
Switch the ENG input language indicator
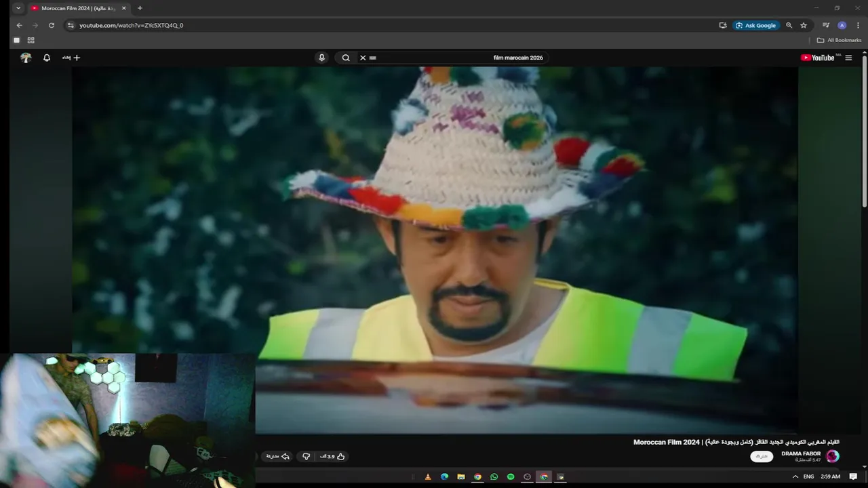coord(810,477)
